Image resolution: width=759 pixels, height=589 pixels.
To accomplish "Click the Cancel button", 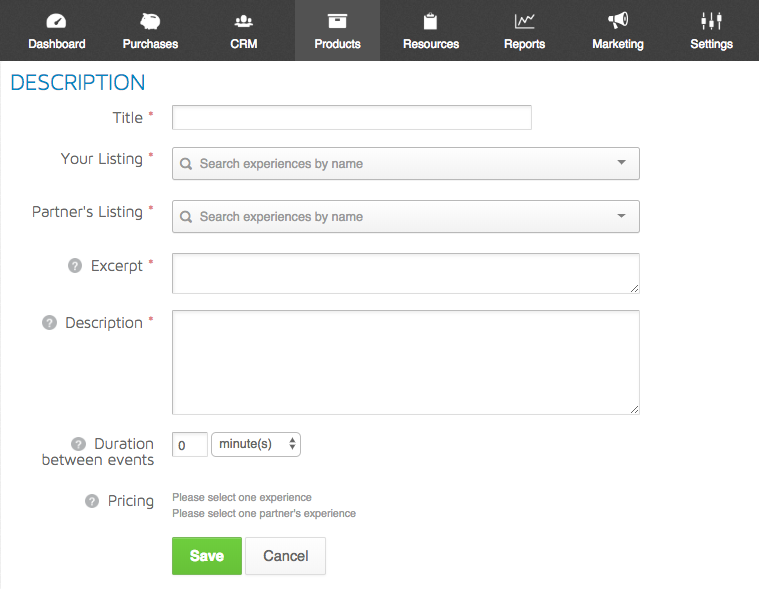I will pos(285,556).
